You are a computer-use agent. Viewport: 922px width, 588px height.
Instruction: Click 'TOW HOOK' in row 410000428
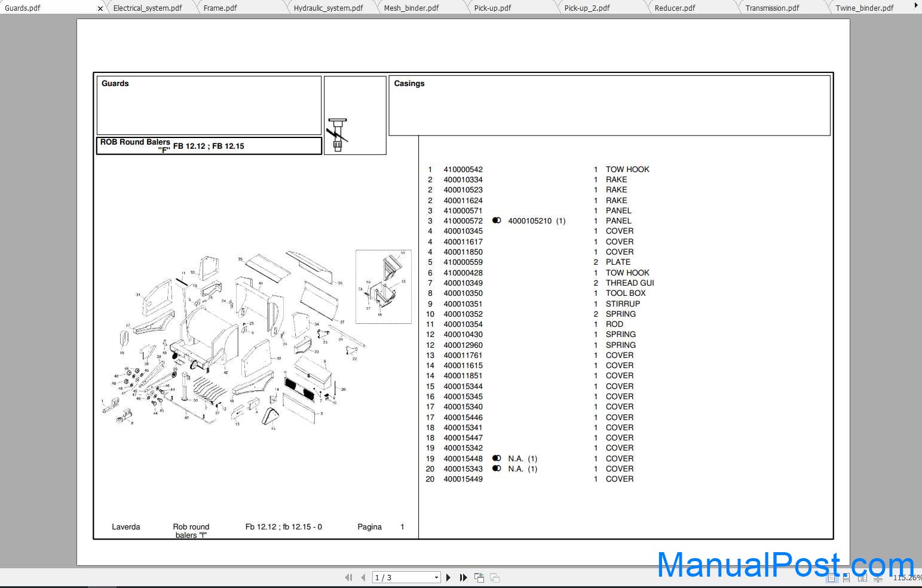tap(627, 273)
